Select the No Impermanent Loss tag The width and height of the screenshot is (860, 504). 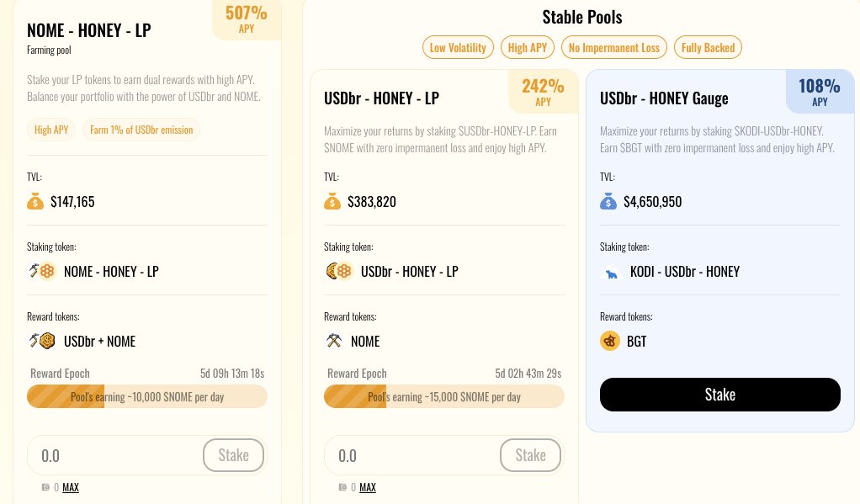pyautogui.click(x=614, y=48)
